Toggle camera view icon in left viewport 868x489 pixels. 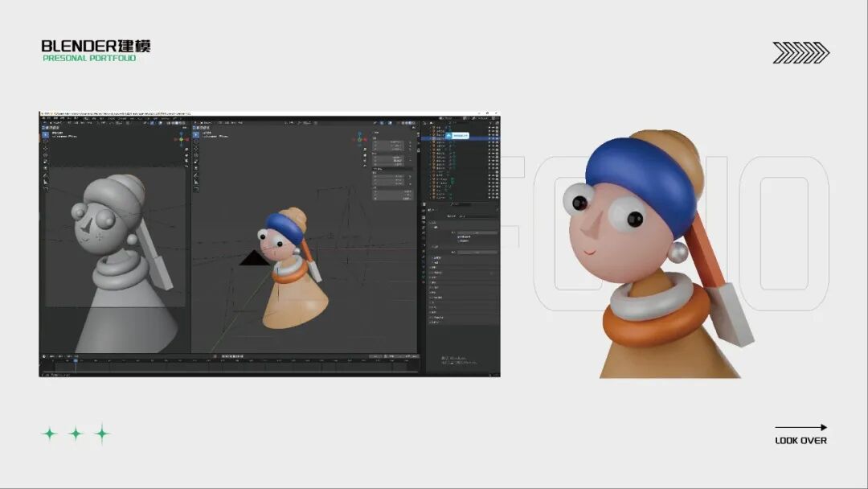(x=186, y=161)
